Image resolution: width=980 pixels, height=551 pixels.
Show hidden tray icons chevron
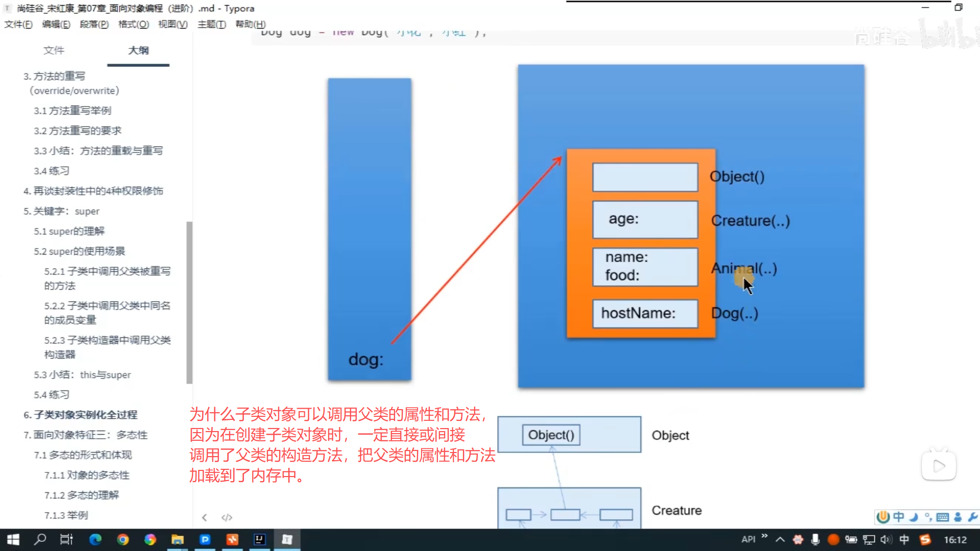pos(780,539)
